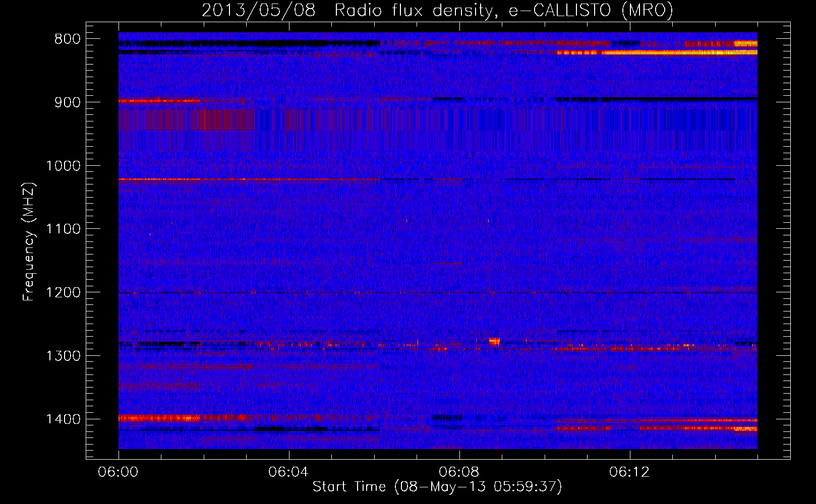Click the '06:04' time axis label
This screenshot has width=816, height=504.
(288, 472)
